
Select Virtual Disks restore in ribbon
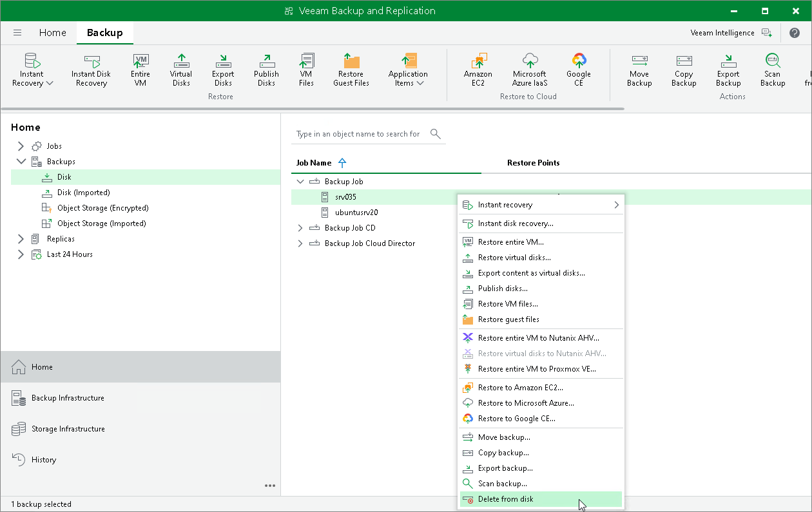point(181,70)
